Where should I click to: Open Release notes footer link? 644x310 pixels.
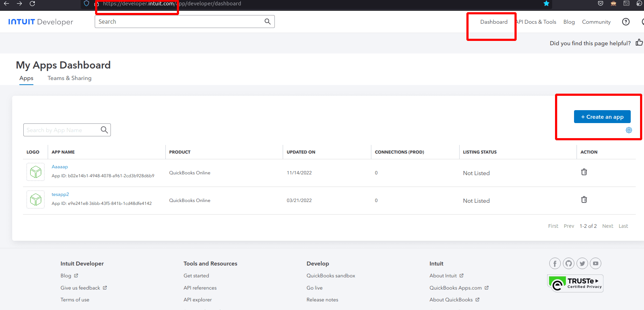tap(323, 300)
